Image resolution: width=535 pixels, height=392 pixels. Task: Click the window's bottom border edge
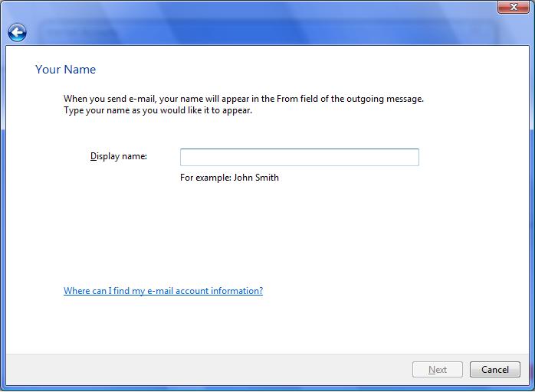tap(267, 389)
